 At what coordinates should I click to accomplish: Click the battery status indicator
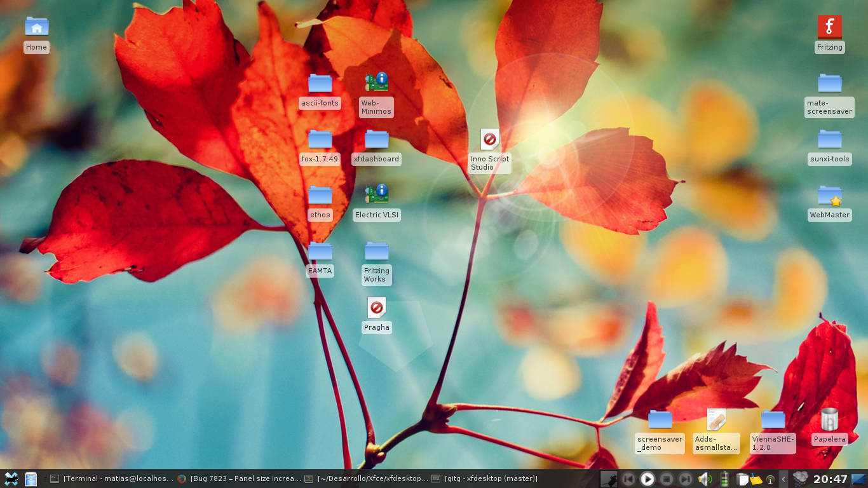724,479
